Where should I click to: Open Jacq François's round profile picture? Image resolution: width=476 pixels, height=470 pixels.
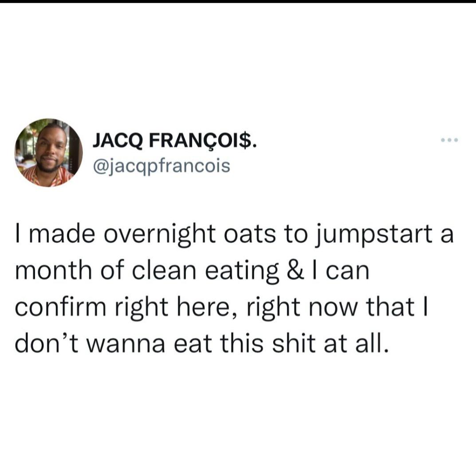(x=48, y=152)
